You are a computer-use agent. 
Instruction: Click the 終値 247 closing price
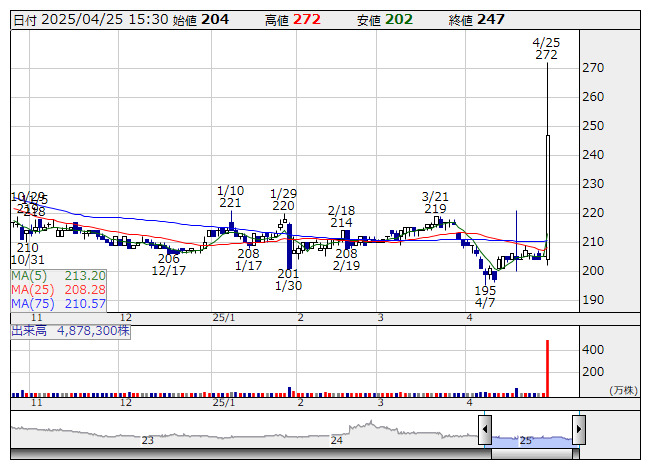pos(477,20)
